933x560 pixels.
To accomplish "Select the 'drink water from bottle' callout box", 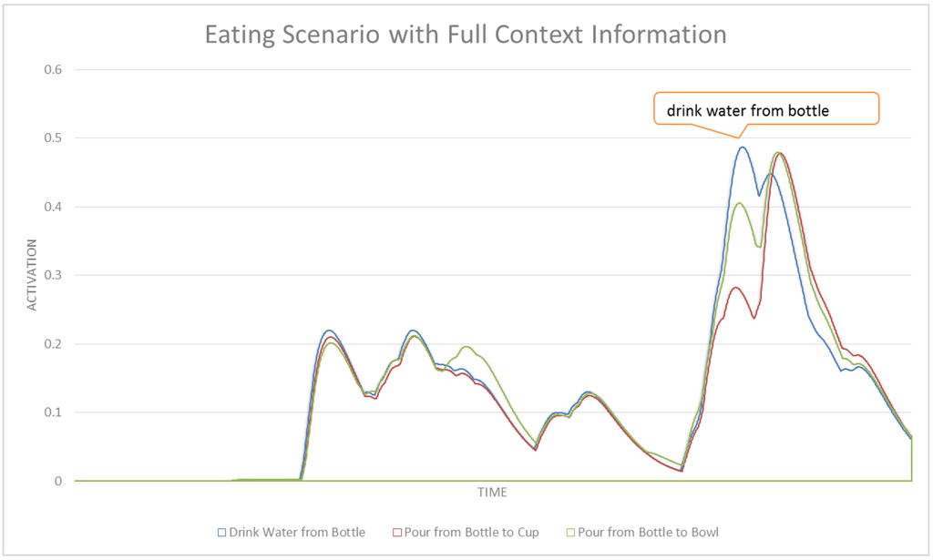I will [x=766, y=109].
